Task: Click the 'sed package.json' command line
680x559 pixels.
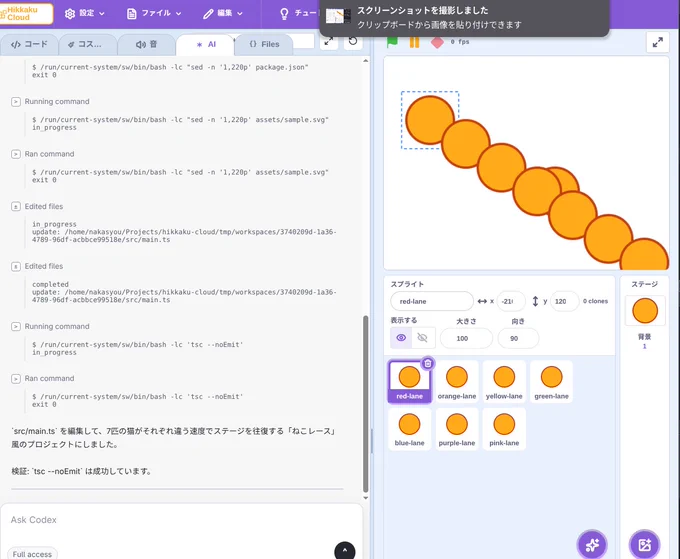Action: (170, 67)
